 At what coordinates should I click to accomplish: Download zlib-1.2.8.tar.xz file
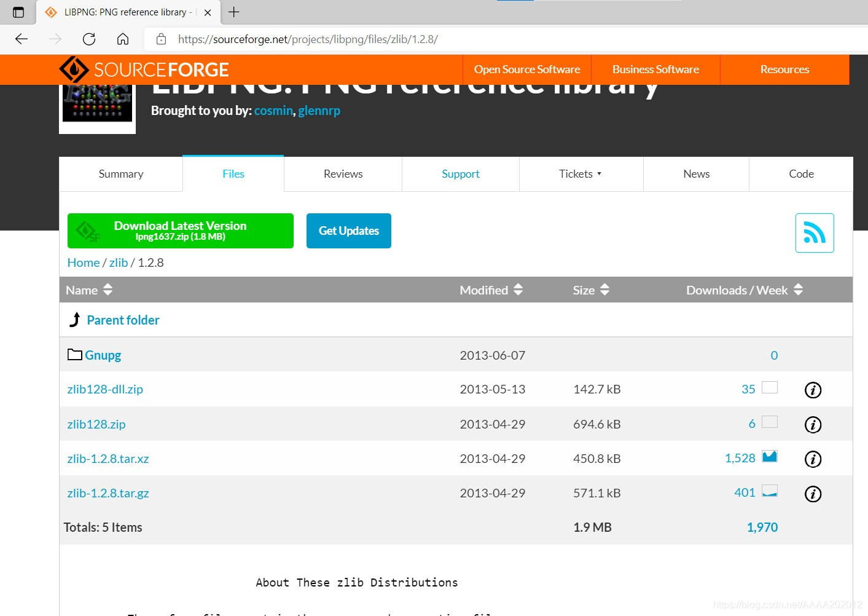(108, 459)
